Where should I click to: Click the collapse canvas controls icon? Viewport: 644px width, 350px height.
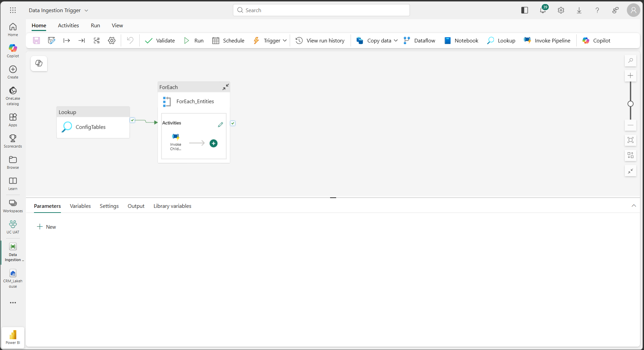point(631,171)
